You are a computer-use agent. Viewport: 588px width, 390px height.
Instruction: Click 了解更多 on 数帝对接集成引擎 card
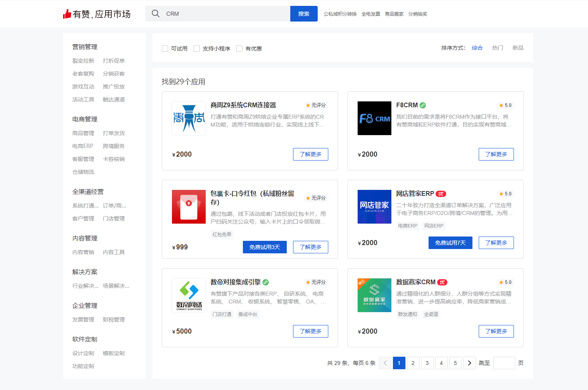click(311, 331)
